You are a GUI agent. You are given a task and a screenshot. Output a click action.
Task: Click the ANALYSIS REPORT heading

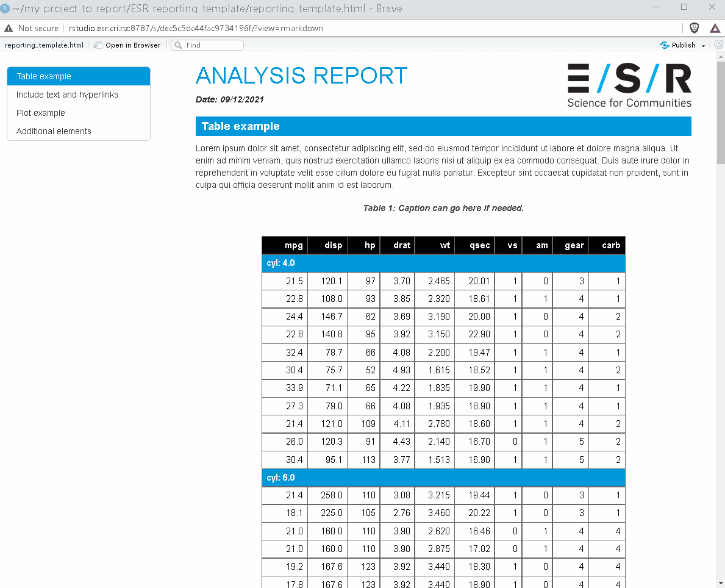(301, 76)
